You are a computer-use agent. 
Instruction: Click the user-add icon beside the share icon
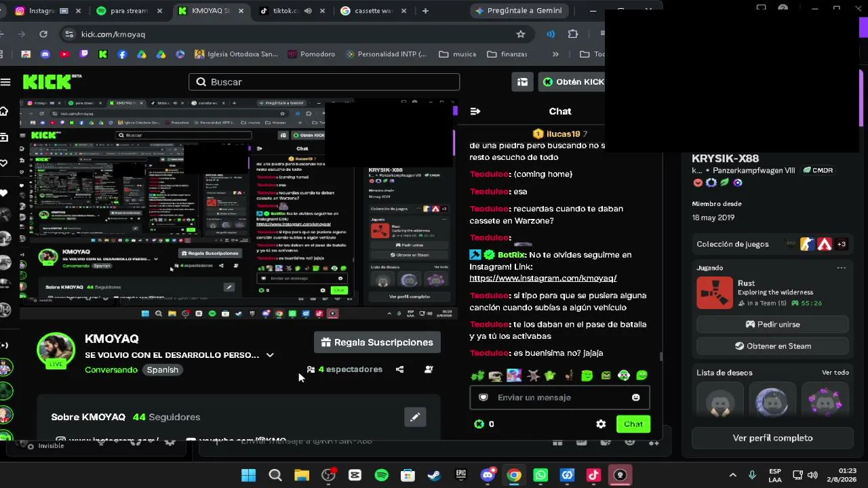pyautogui.click(x=429, y=369)
